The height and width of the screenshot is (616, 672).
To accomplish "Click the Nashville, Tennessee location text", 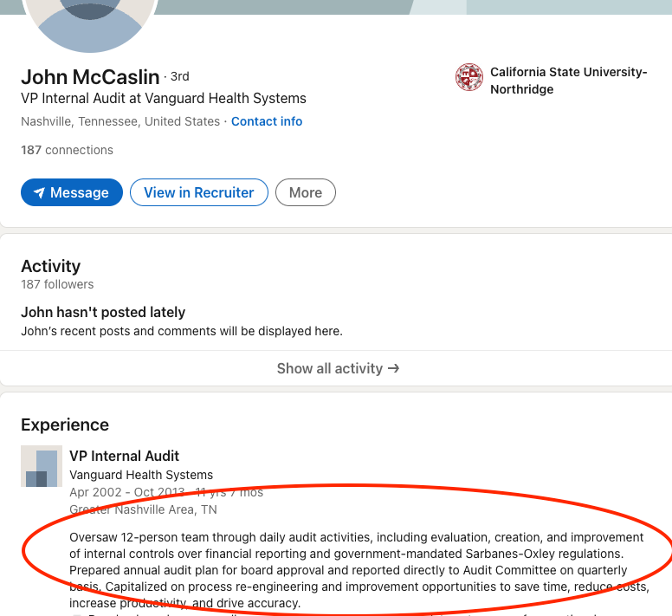I will tap(120, 121).
